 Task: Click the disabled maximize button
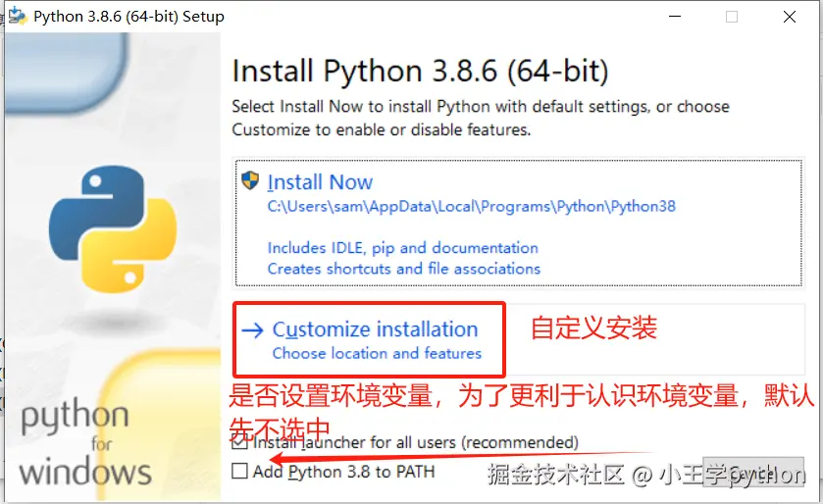732,17
